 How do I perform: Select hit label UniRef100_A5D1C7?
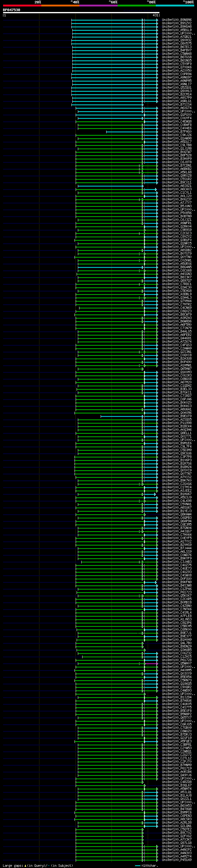pos(177,142)
